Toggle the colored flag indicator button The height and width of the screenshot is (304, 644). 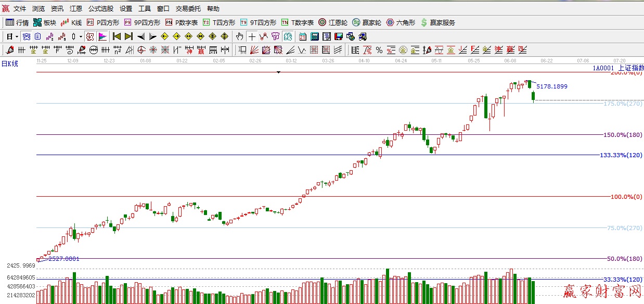(x=102, y=36)
